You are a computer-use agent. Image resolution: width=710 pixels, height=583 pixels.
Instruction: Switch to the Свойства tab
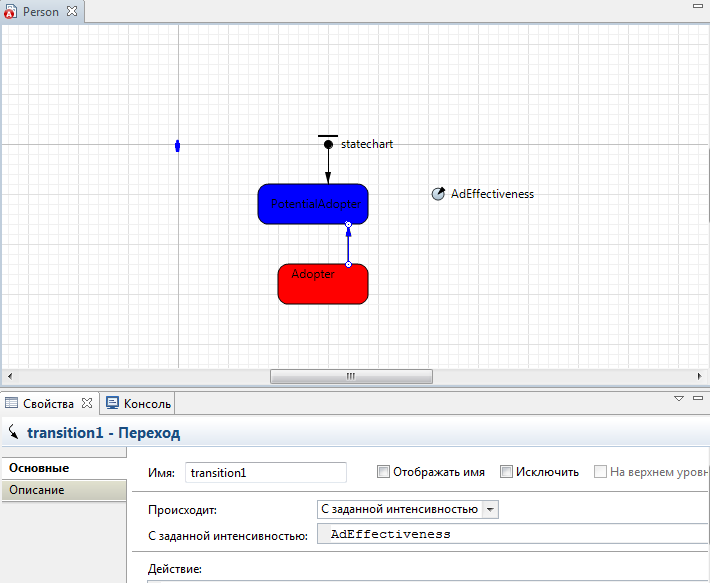[48, 404]
